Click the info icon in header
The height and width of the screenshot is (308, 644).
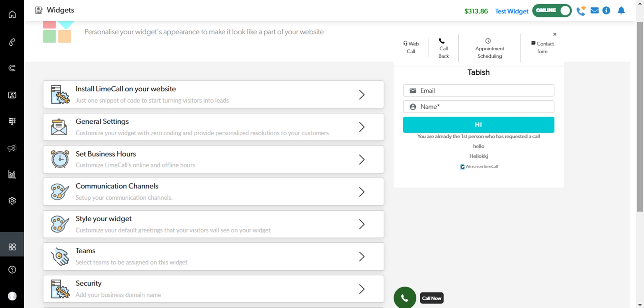pyautogui.click(x=606, y=11)
